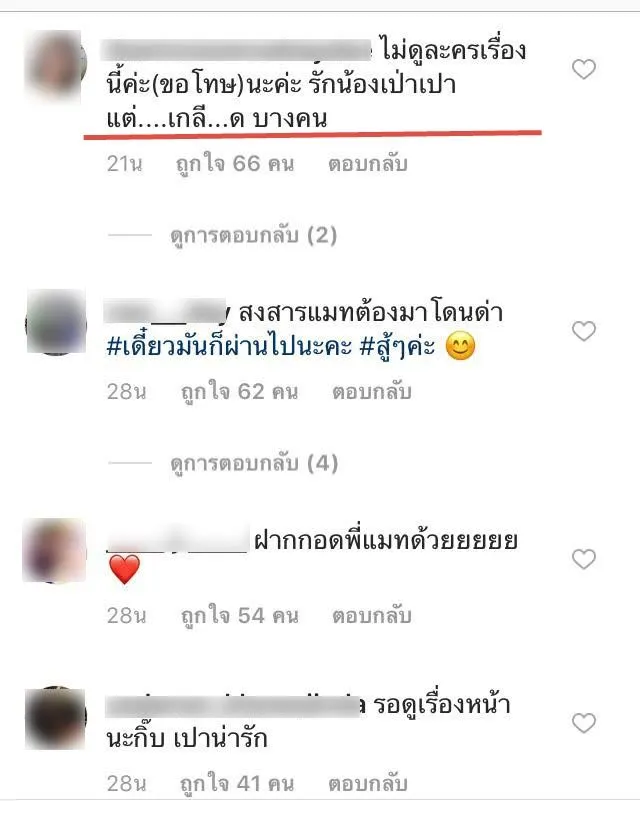Click ตอบกลับ under the 54-likes comment

coord(371,615)
